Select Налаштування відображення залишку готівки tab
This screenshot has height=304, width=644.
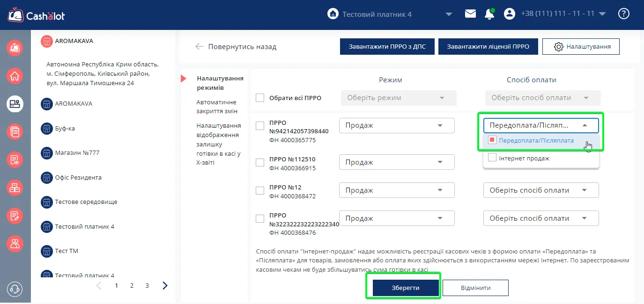tap(219, 144)
